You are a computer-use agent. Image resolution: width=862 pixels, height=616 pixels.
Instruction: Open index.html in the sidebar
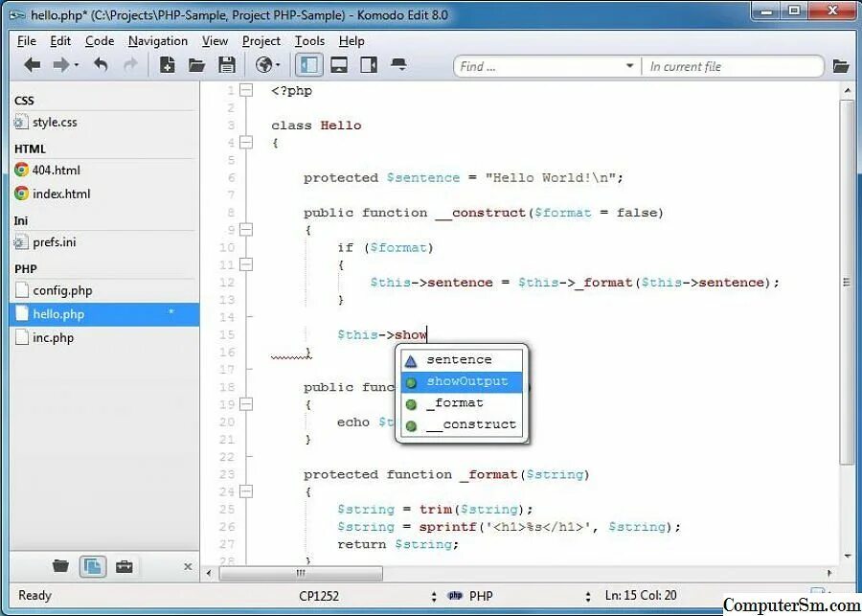tap(104, 194)
